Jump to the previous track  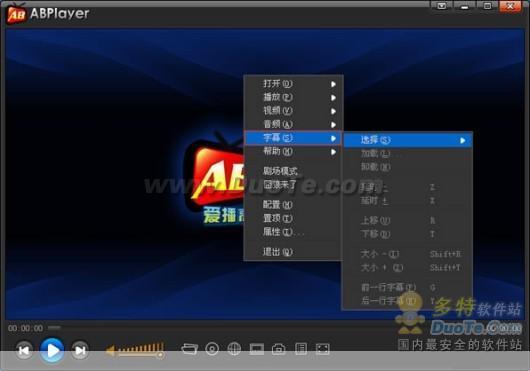(x=24, y=350)
